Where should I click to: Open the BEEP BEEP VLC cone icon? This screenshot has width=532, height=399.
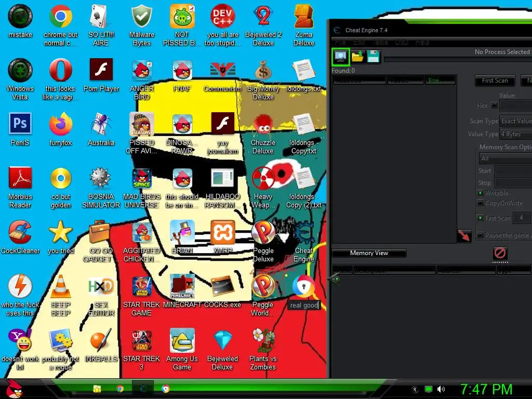coord(61,287)
